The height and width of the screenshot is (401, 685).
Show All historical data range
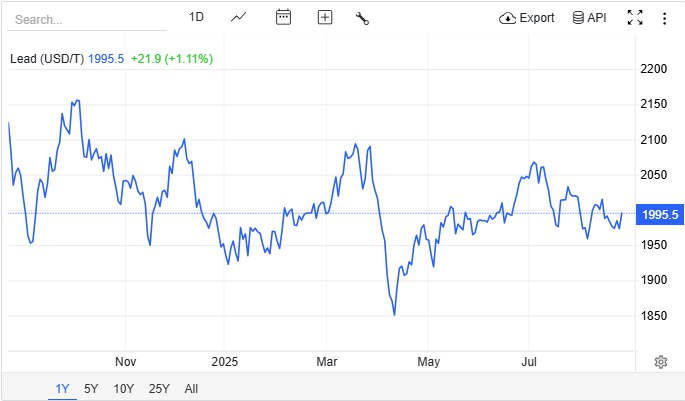pyautogui.click(x=191, y=389)
